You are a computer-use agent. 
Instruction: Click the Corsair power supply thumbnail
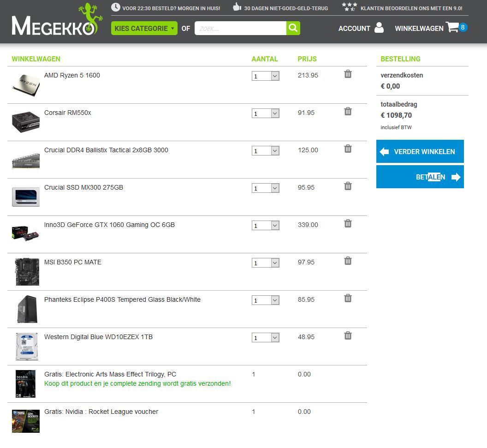[x=26, y=122]
